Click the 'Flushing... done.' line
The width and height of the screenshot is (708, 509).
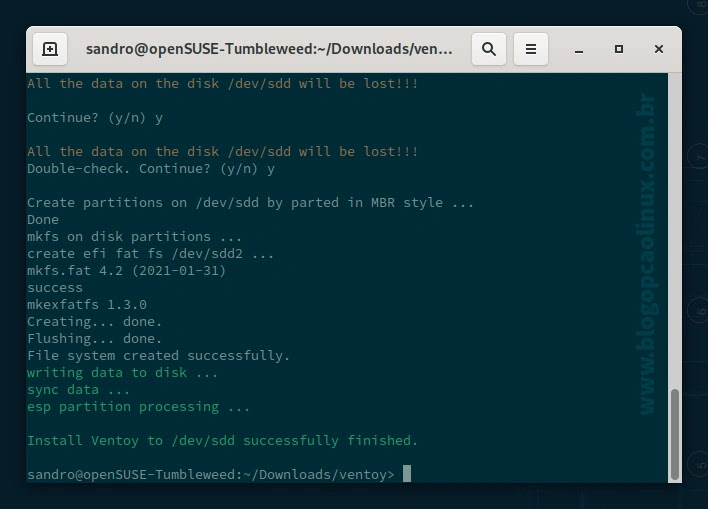click(x=94, y=338)
